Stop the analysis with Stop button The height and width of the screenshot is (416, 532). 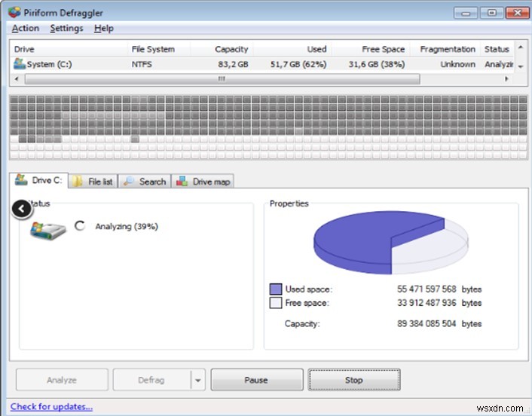354,380
